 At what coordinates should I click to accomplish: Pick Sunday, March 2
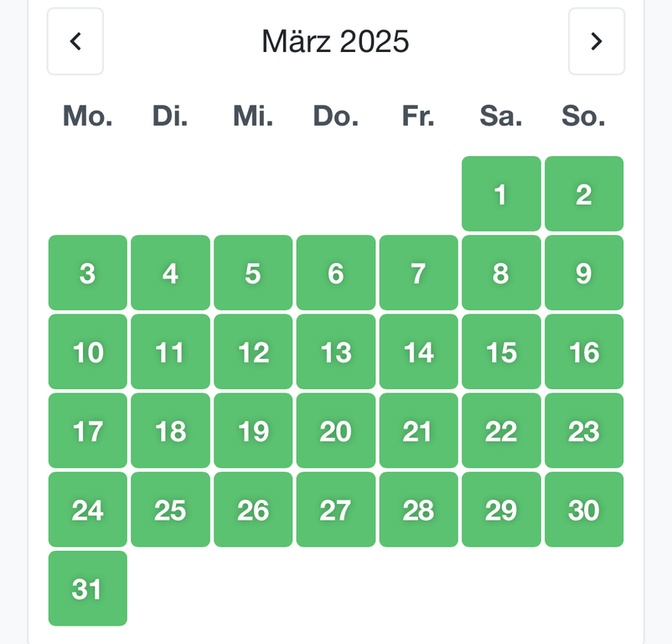click(x=584, y=194)
